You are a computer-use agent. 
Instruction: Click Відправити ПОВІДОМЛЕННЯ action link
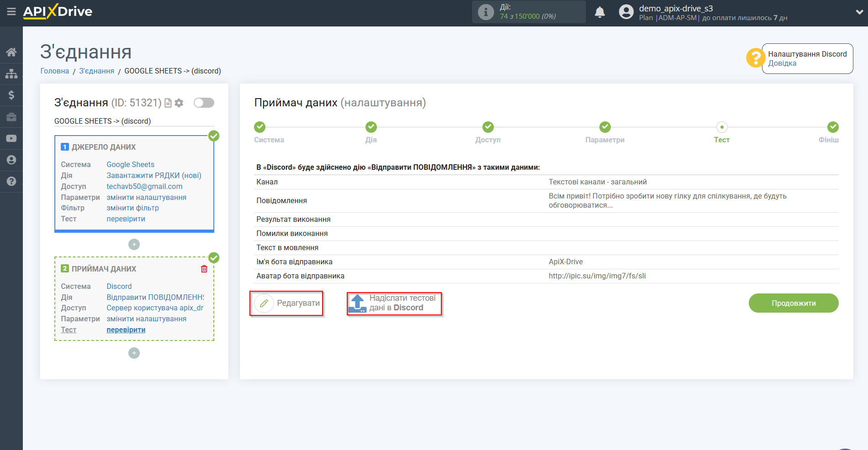coord(155,297)
